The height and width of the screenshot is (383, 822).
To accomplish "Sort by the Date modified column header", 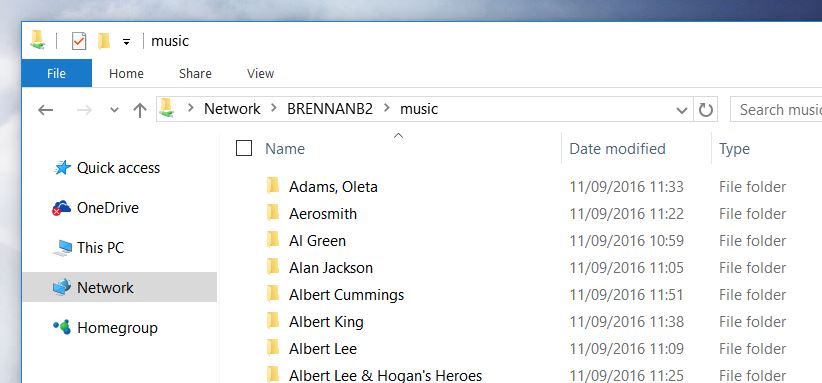I will point(618,149).
